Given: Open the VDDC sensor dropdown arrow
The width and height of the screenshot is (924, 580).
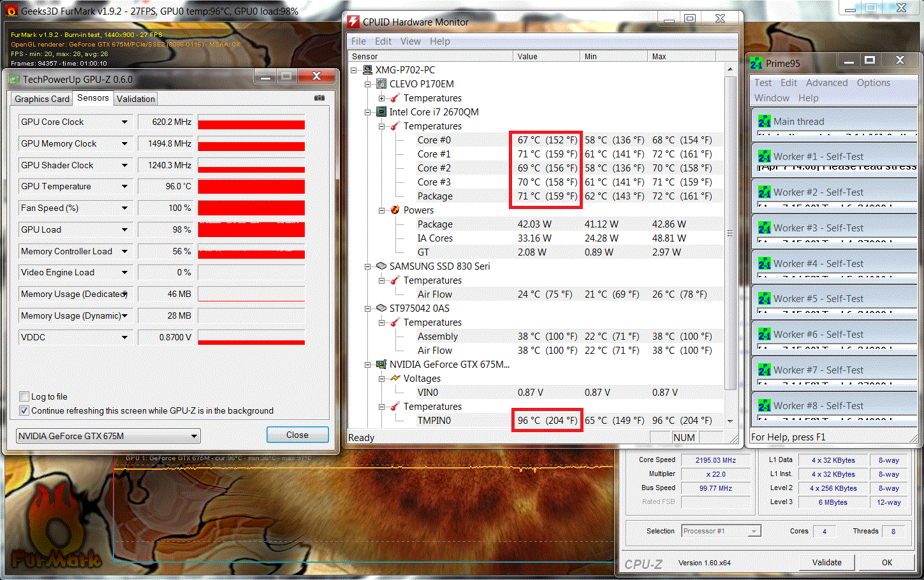Looking at the screenshot, I should [x=125, y=337].
